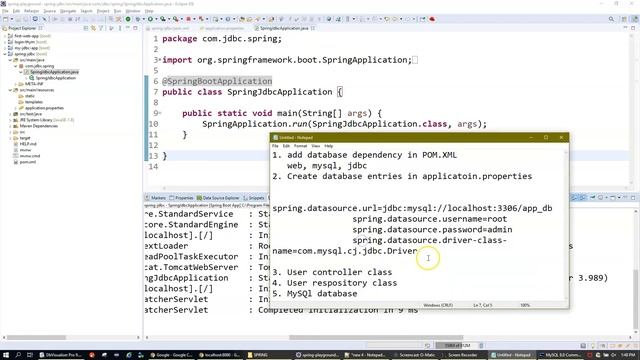640x360 pixels.
Task: Select the static folder in Project Explorer
Action: coord(29,96)
